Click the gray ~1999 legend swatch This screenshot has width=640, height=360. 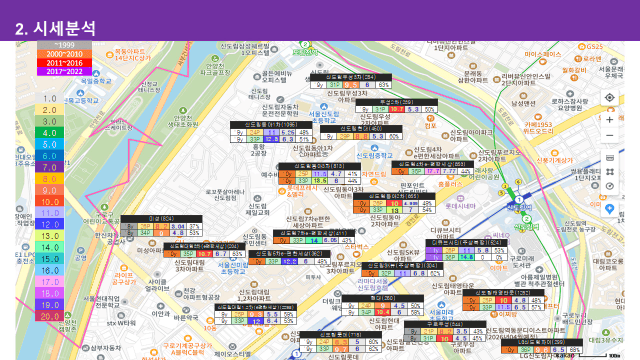coord(64,45)
